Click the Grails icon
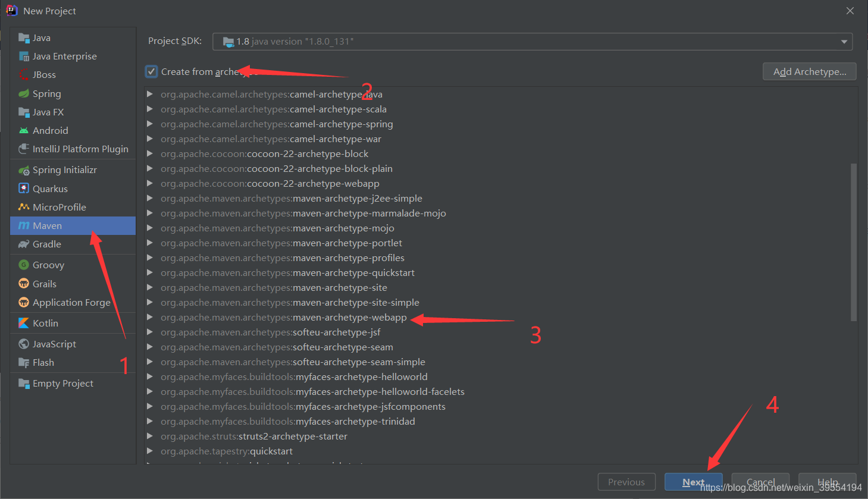Image resolution: width=868 pixels, height=499 pixels. pyautogui.click(x=24, y=284)
